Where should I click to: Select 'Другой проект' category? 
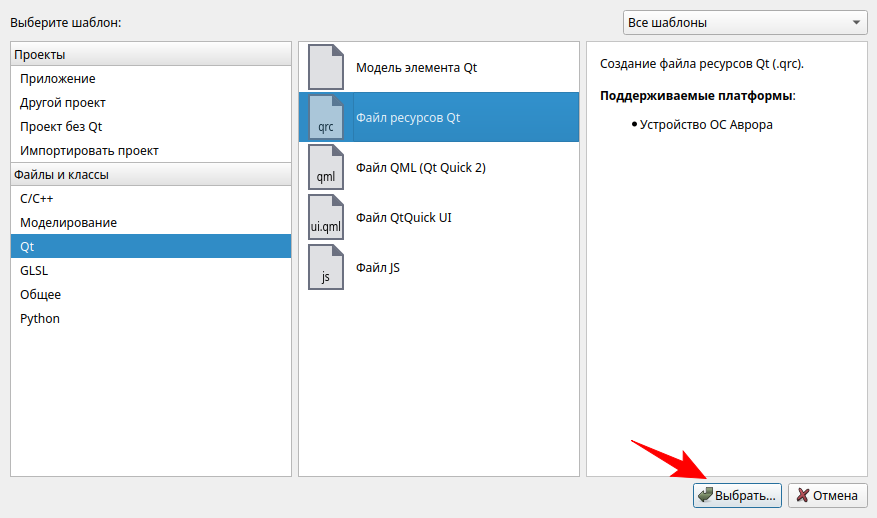63,102
